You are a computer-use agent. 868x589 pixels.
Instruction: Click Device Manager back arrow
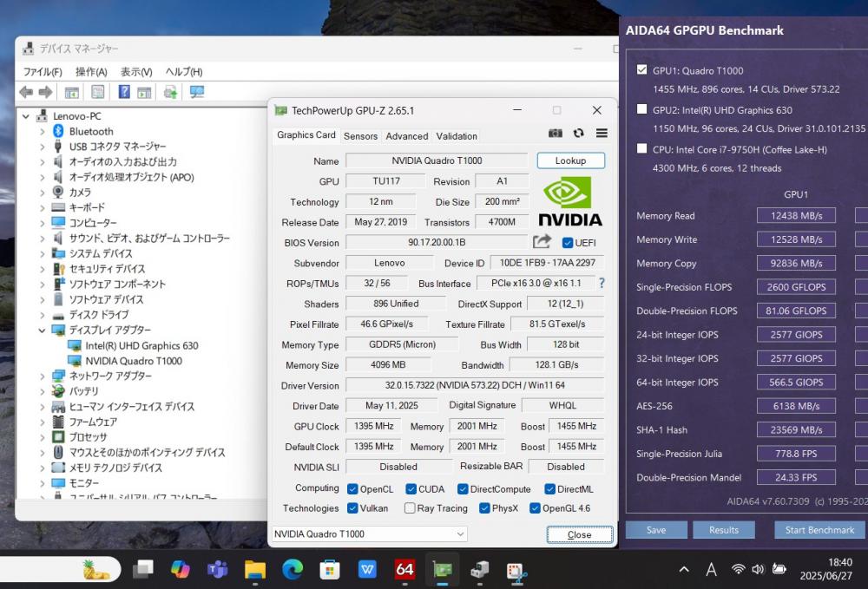tap(26, 92)
